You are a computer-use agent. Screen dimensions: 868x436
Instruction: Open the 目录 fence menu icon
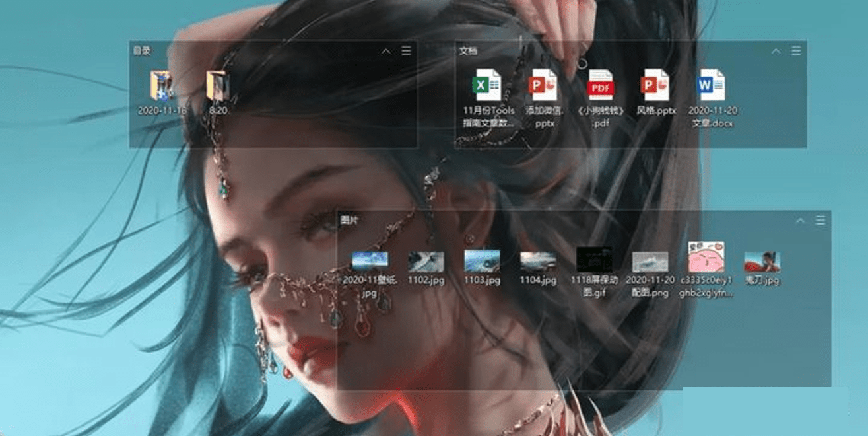(407, 51)
